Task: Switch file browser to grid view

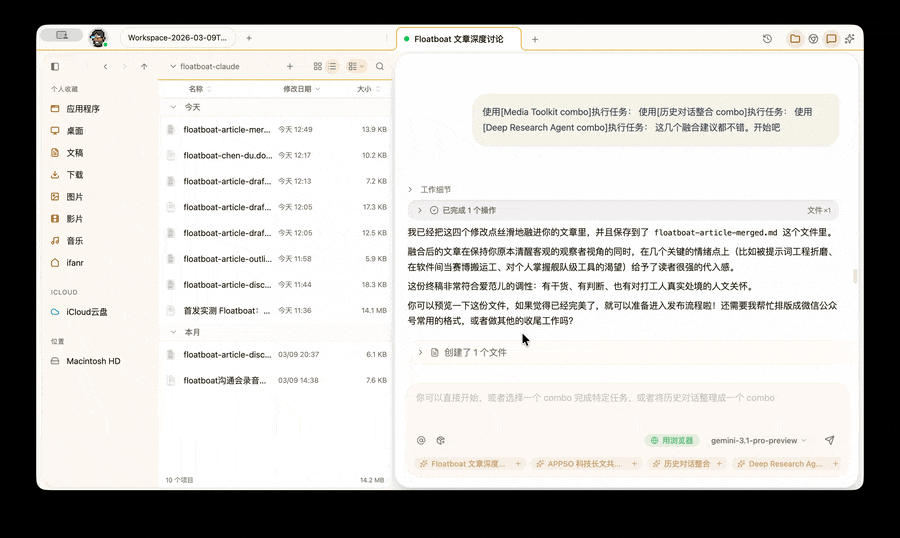Action: (317, 67)
